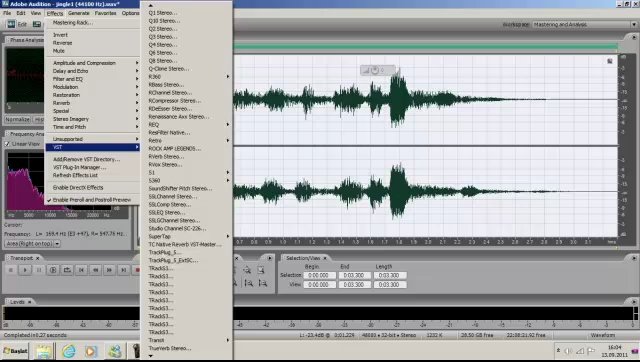Open Levels panel options arrow

pos(634,302)
